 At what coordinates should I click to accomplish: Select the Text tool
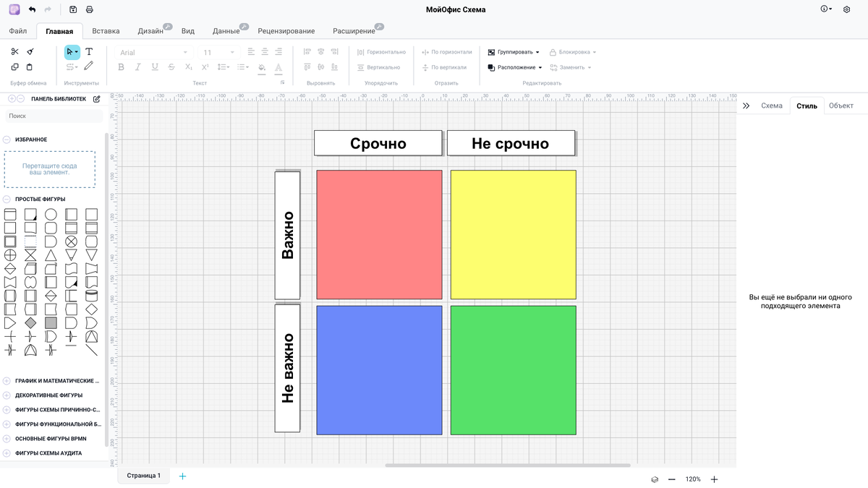pyautogui.click(x=89, y=52)
